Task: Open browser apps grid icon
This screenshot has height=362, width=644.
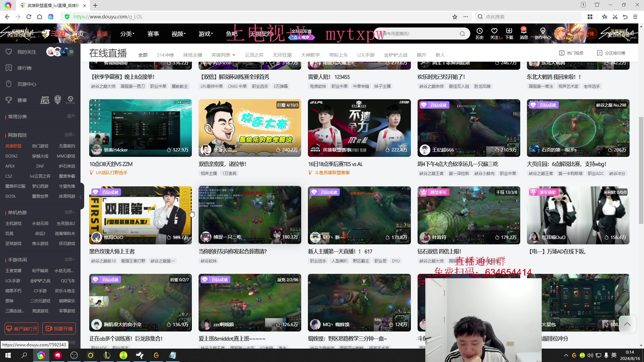Action: [x=590, y=17]
